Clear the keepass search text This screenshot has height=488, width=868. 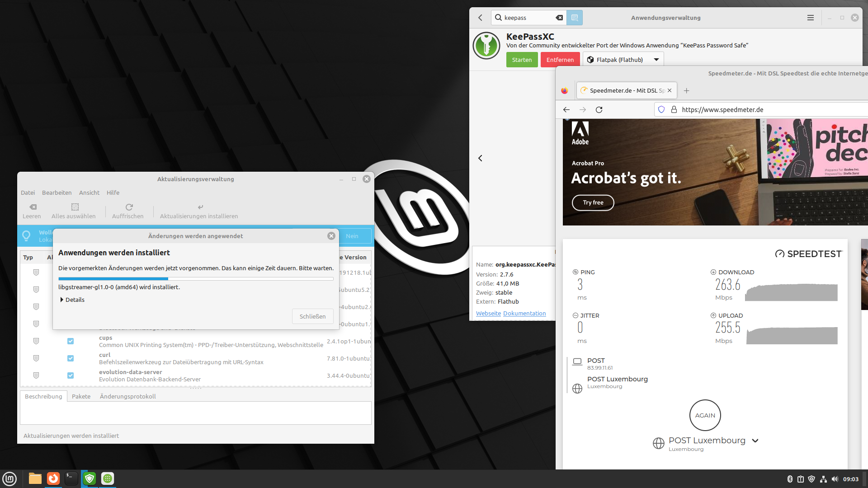[559, 18]
